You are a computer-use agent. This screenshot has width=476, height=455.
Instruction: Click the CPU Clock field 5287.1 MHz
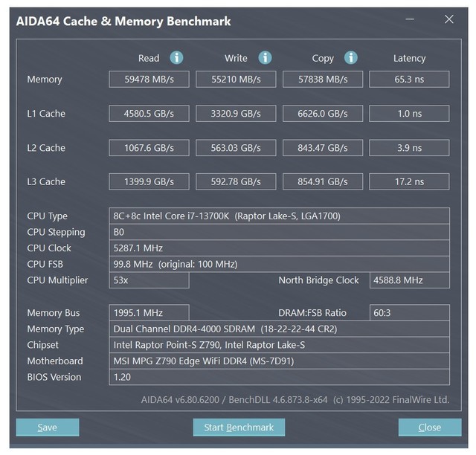(280, 248)
